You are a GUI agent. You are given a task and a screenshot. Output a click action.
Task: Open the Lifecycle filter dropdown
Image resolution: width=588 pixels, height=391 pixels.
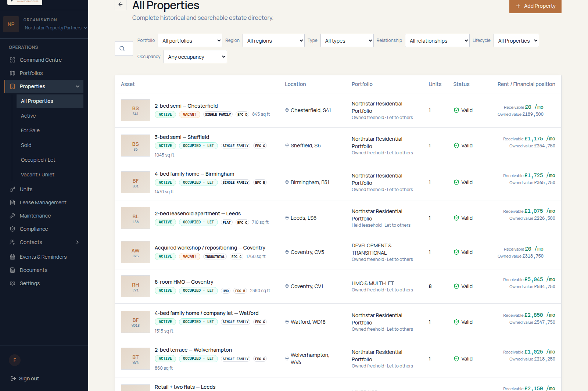pos(516,40)
